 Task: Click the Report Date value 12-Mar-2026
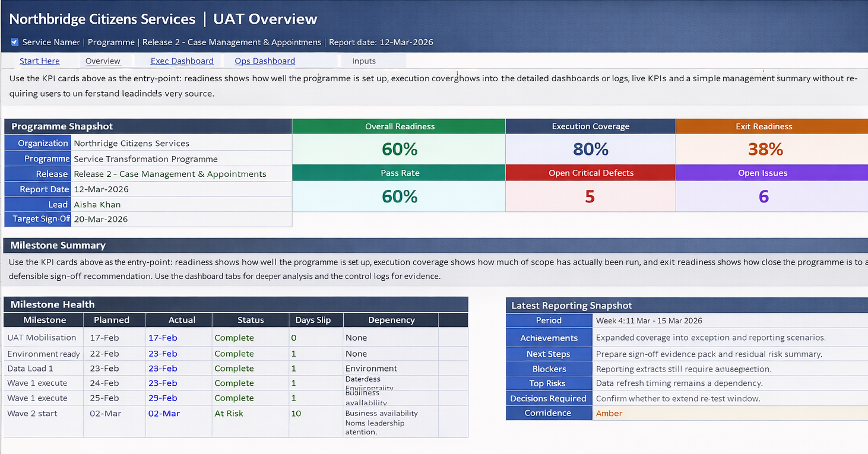(x=181, y=189)
